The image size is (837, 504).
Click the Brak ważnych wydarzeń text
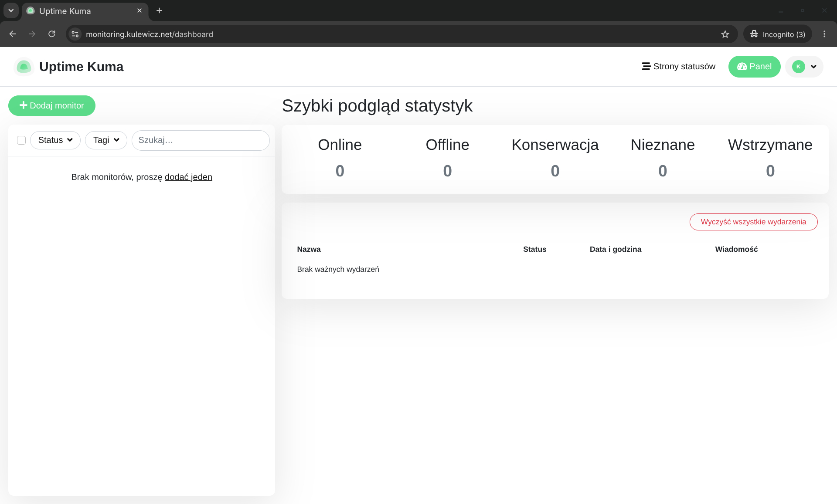[x=338, y=269]
